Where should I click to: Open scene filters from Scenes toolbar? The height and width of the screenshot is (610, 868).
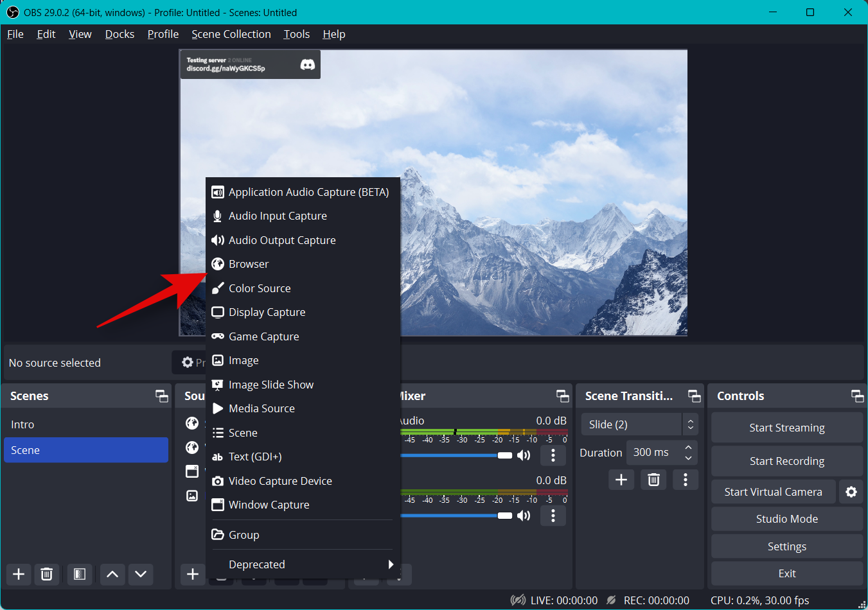point(80,574)
